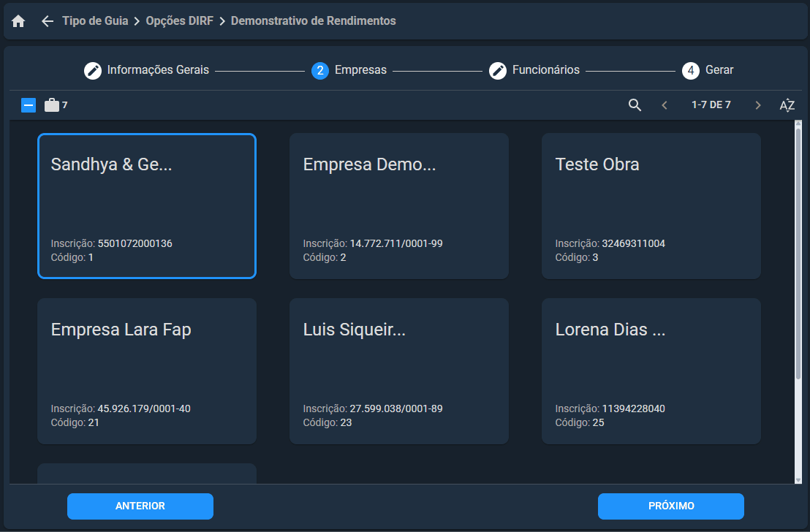Open the company search magnifier
This screenshot has width=810, height=532.
(635, 104)
